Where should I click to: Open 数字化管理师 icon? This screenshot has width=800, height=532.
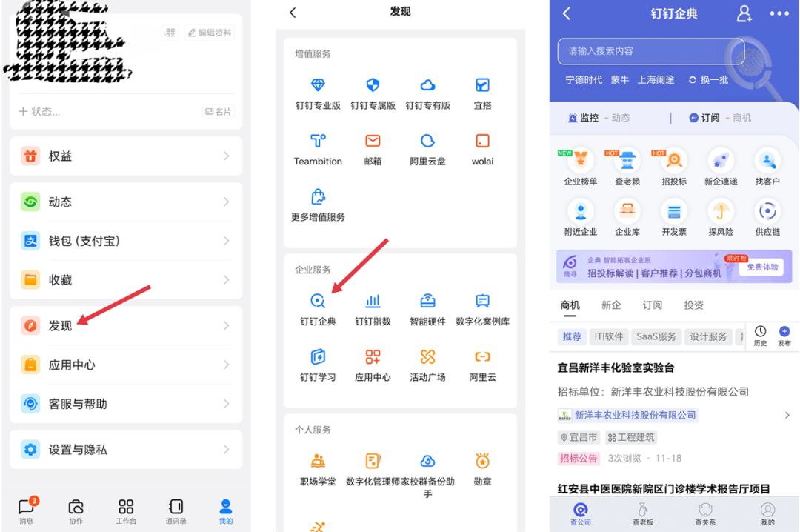pos(373,470)
